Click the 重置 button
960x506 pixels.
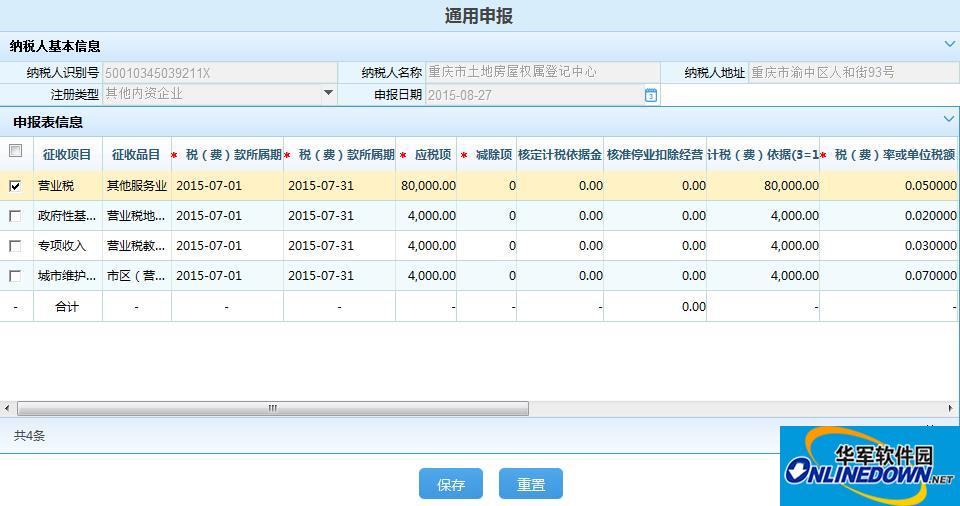click(x=531, y=484)
